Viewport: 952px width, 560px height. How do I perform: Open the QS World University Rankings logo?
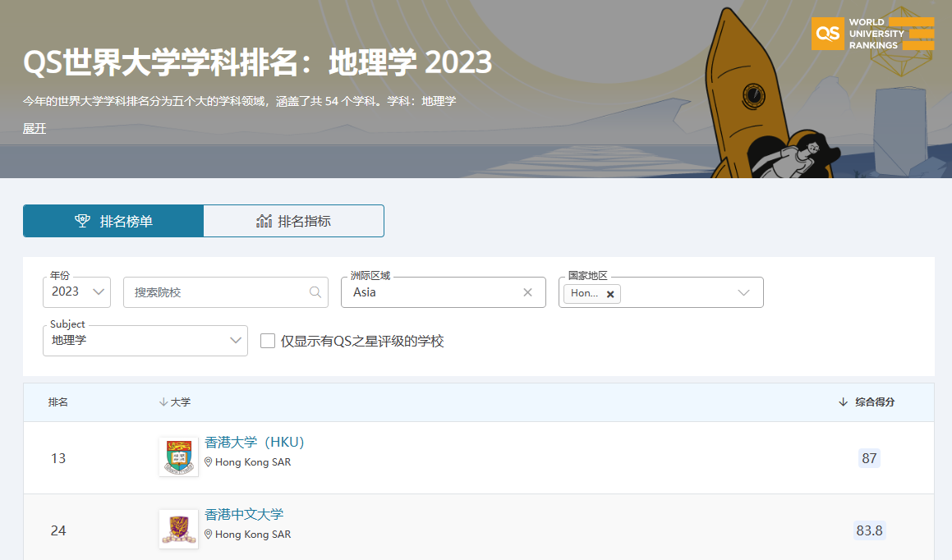click(x=872, y=34)
